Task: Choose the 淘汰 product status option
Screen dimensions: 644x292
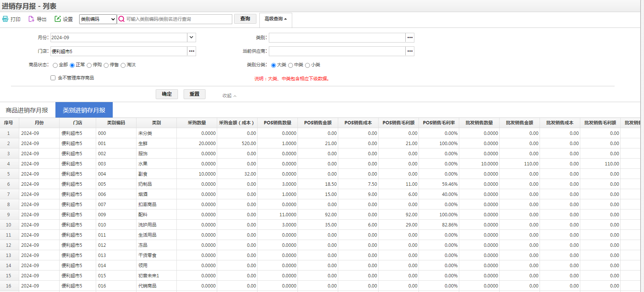Action: pos(123,65)
